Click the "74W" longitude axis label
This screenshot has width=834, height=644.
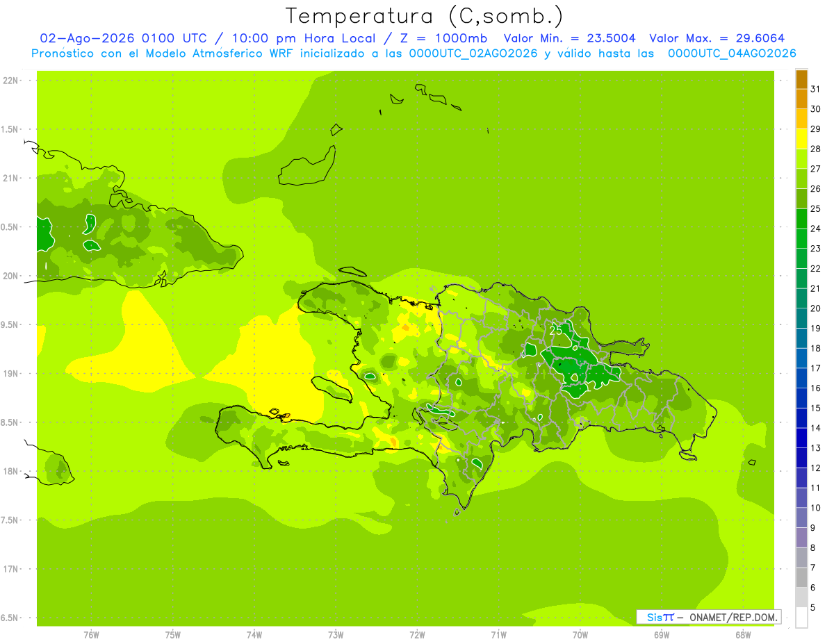click(254, 634)
